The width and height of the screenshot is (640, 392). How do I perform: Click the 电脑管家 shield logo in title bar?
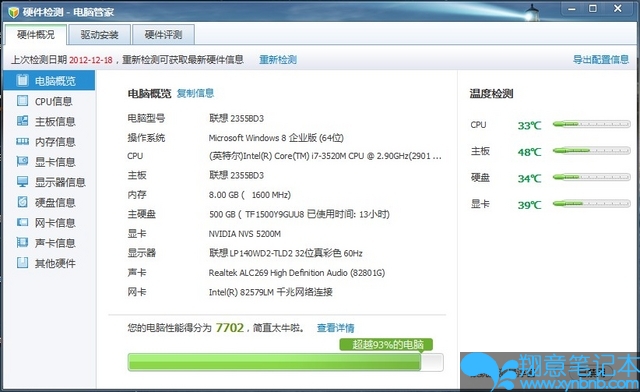(13, 12)
